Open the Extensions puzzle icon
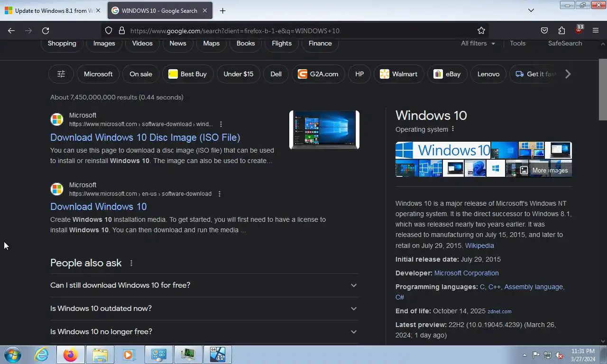This screenshot has width=607, height=364. [x=561, y=30]
